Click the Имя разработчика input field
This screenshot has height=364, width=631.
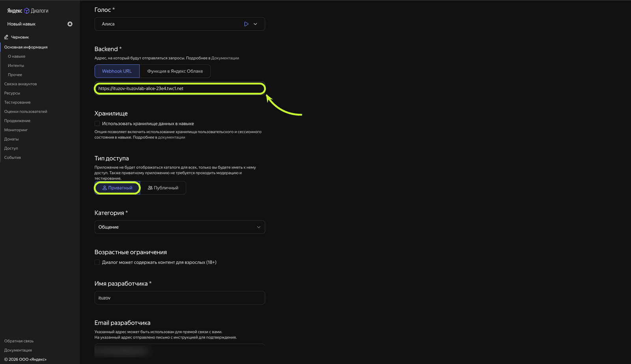(x=180, y=298)
